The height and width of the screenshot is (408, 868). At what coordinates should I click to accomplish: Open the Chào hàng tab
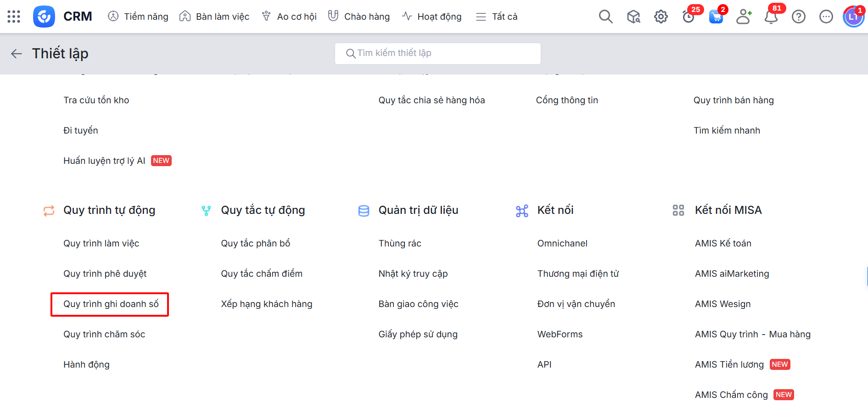tap(359, 17)
